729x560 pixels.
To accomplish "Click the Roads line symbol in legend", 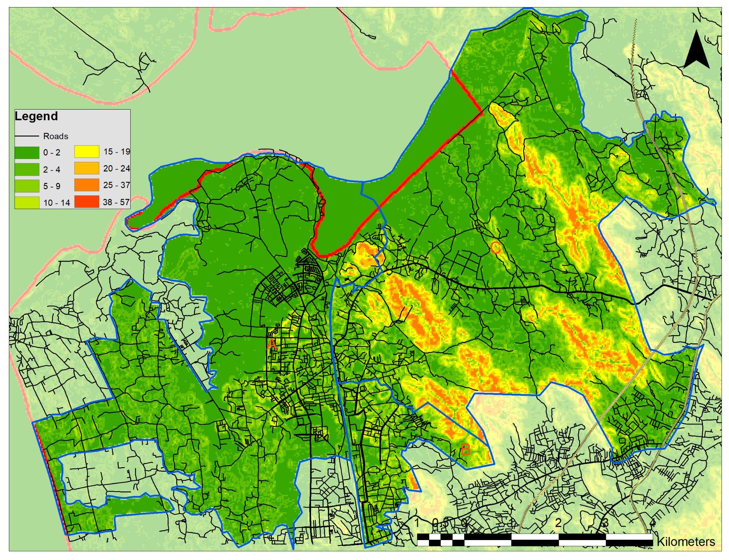I will 26,136.
